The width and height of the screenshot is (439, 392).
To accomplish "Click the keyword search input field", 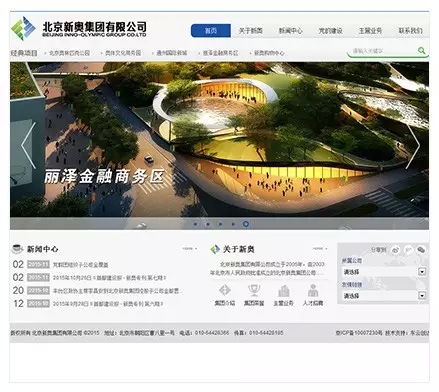I will pos(383,51).
